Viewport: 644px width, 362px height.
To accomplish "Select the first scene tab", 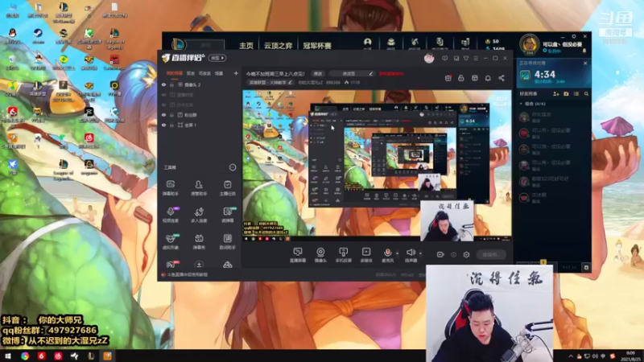I will coord(175,73).
